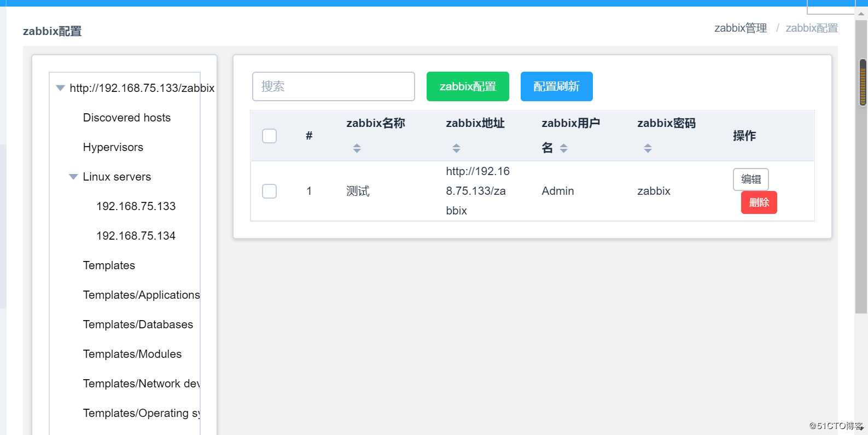
Task: Click the zabbix password cell
Action: [x=654, y=191]
